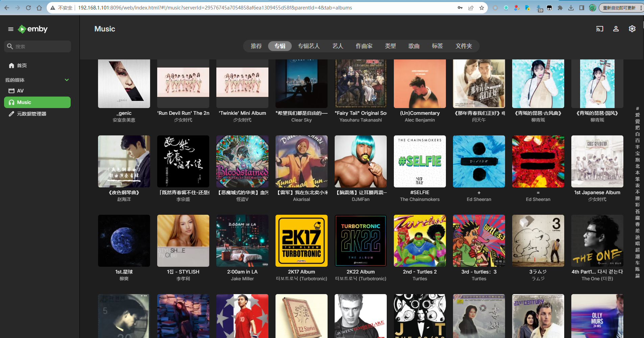644x338 pixels.
Task: Open the 文件夹 tab
Action: (464, 46)
